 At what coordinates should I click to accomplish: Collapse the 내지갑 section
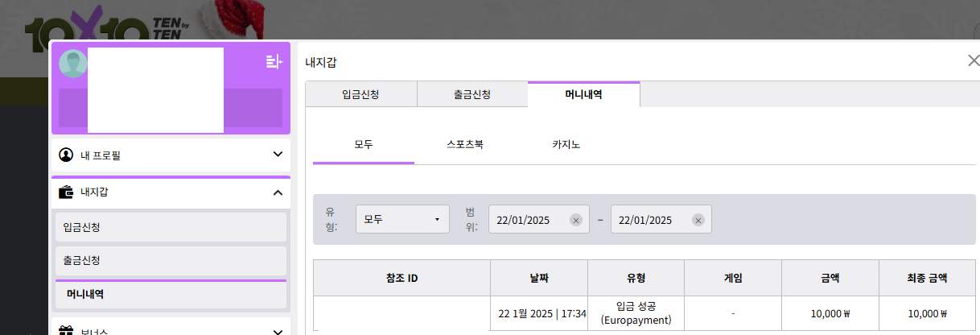click(278, 192)
